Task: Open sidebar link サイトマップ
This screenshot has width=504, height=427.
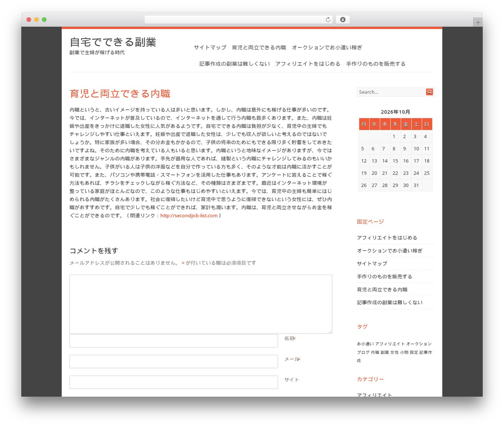Action: pyautogui.click(x=372, y=264)
